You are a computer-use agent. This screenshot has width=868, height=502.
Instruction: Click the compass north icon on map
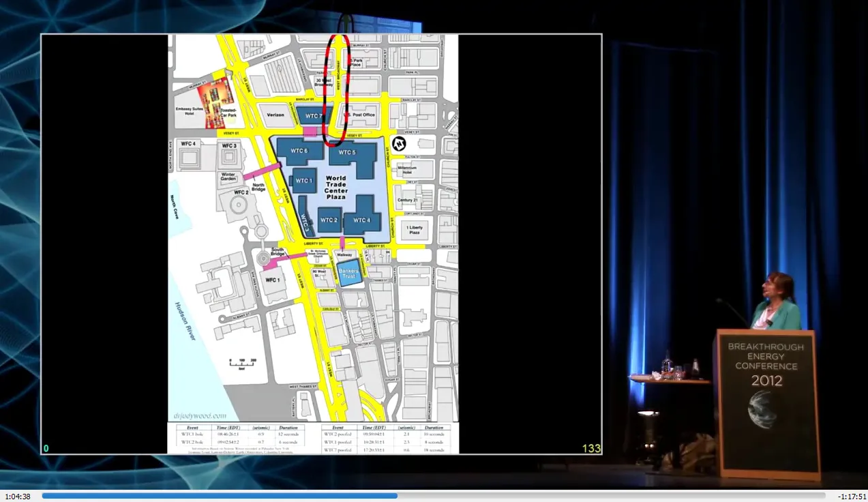[x=400, y=143]
